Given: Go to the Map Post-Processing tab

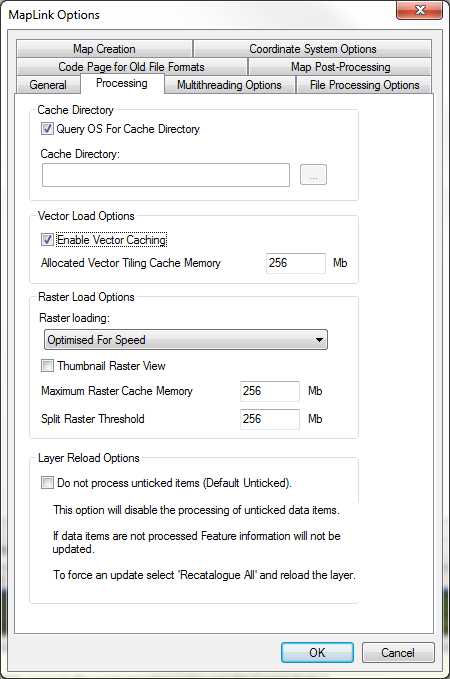Looking at the screenshot, I should click(x=340, y=67).
